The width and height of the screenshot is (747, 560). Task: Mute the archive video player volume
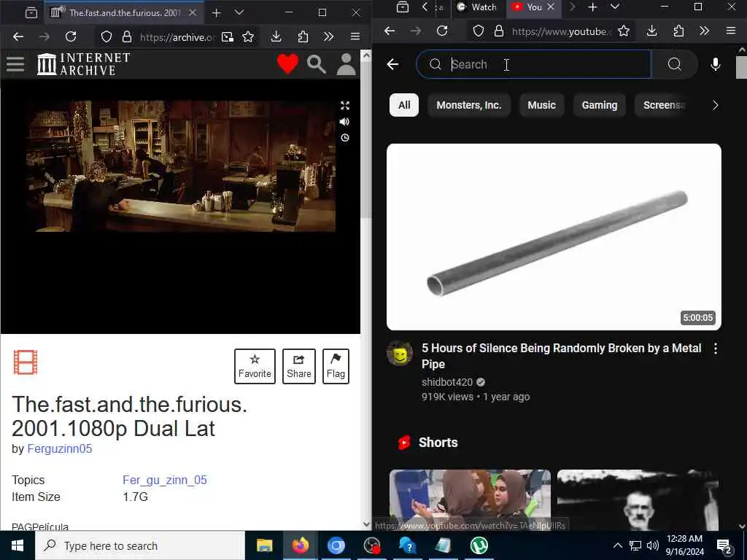coord(345,122)
